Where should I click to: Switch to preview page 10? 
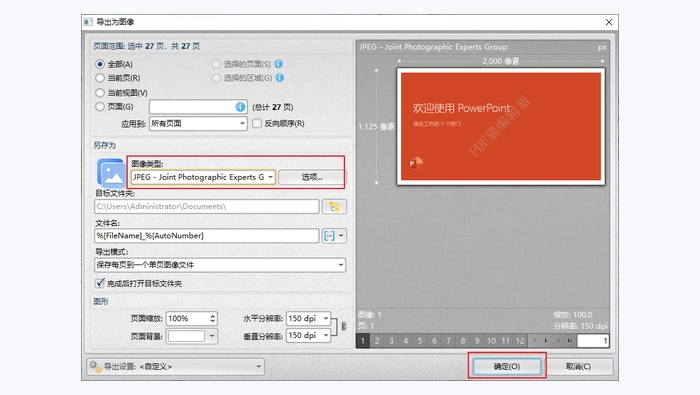492,341
